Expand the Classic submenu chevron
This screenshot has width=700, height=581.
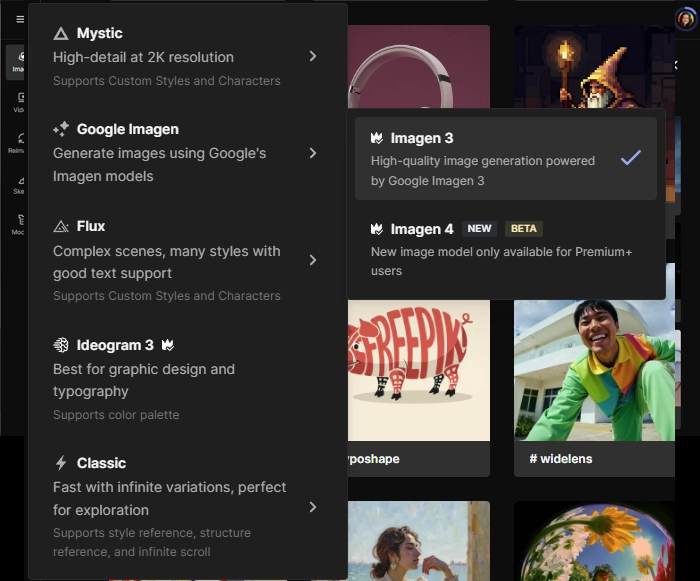[313, 507]
